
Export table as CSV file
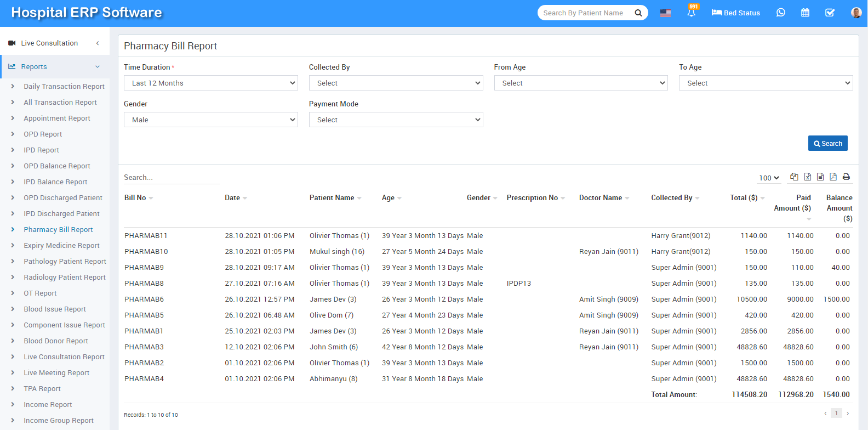point(820,177)
